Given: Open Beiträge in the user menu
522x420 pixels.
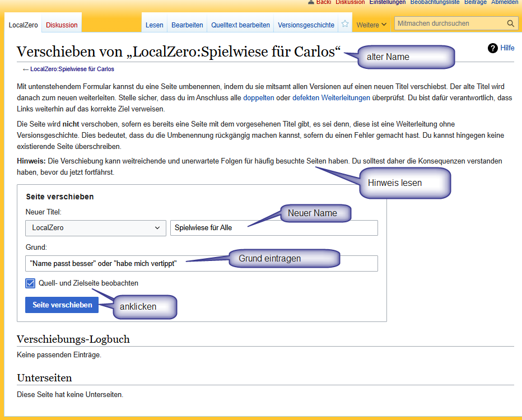Looking at the screenshot, I should click(476, 2).
